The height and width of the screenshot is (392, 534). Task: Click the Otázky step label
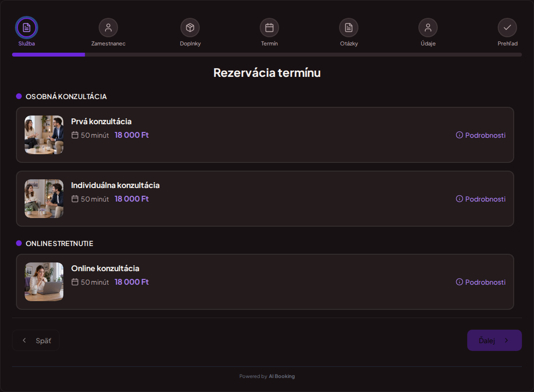coord(349,44)
